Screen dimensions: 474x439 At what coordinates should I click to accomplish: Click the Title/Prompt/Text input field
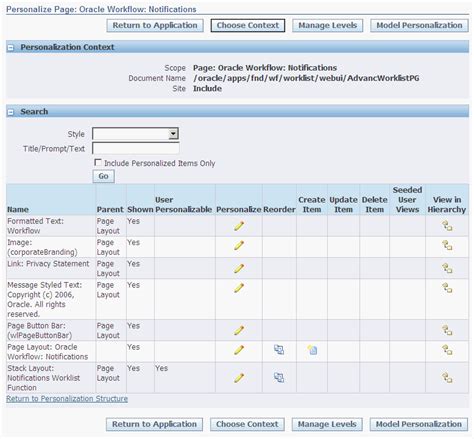pyautogui.click(x=136, y=148)
